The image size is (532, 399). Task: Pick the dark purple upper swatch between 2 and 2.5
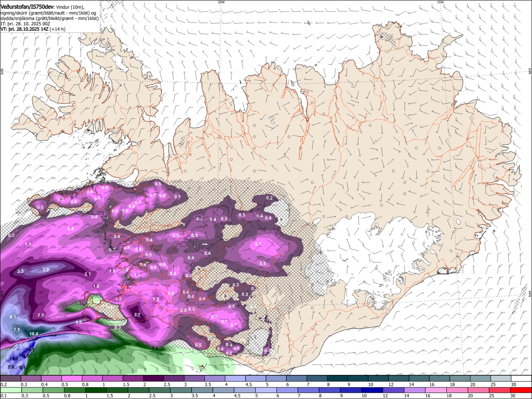(x=153, y=379)
